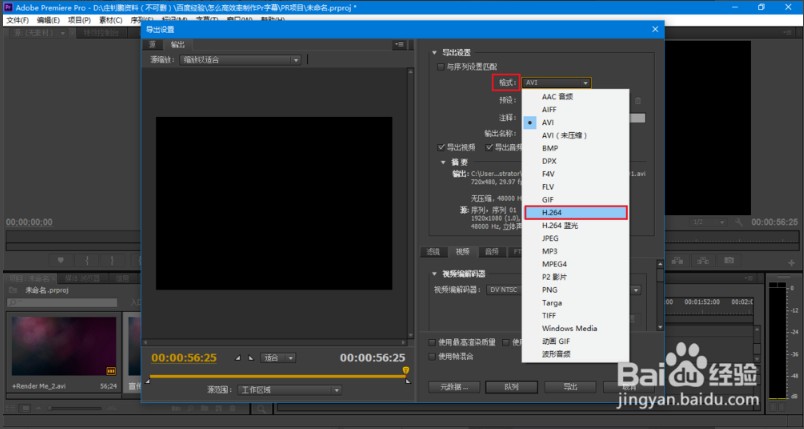The width and height of the screenshot is (804, 429).
Task: Close the export settings dialog with X
Action: pyautogui.click(x=656, y=30)
